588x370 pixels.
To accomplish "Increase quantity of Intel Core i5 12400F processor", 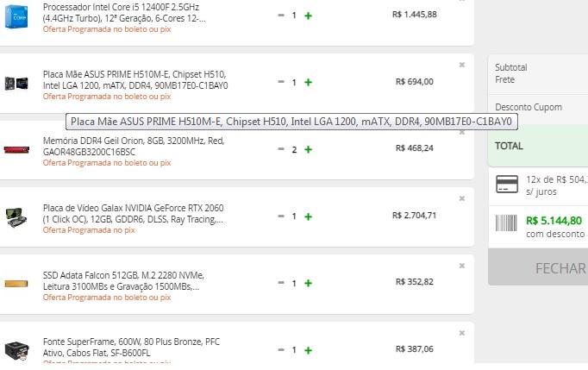I will [308, 16].
